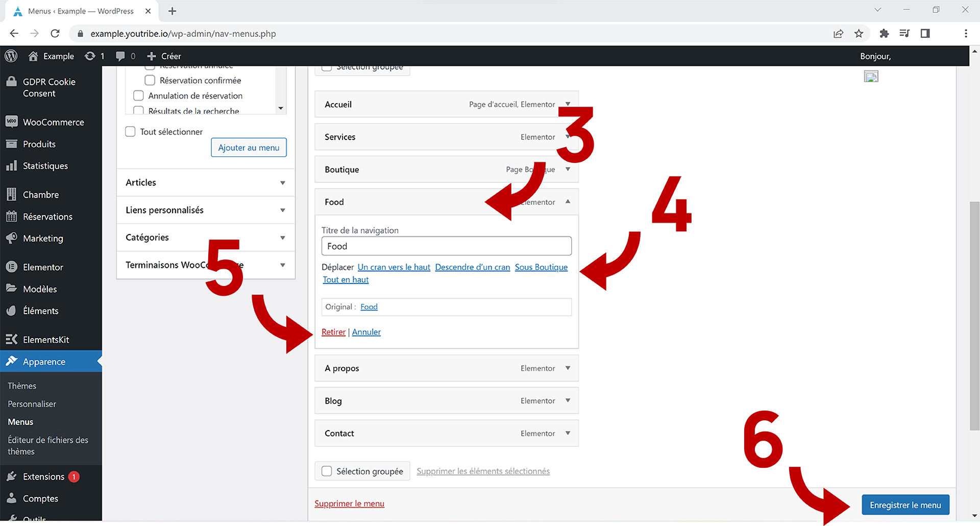Check the Tout sélectionner checkbox
980x526 pixels.
(131, 132)
